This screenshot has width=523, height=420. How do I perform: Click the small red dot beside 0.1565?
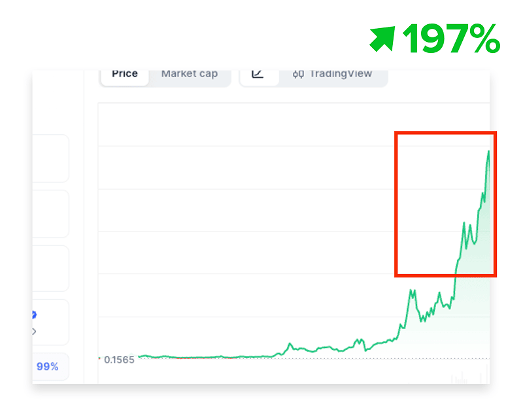[99, 359]
